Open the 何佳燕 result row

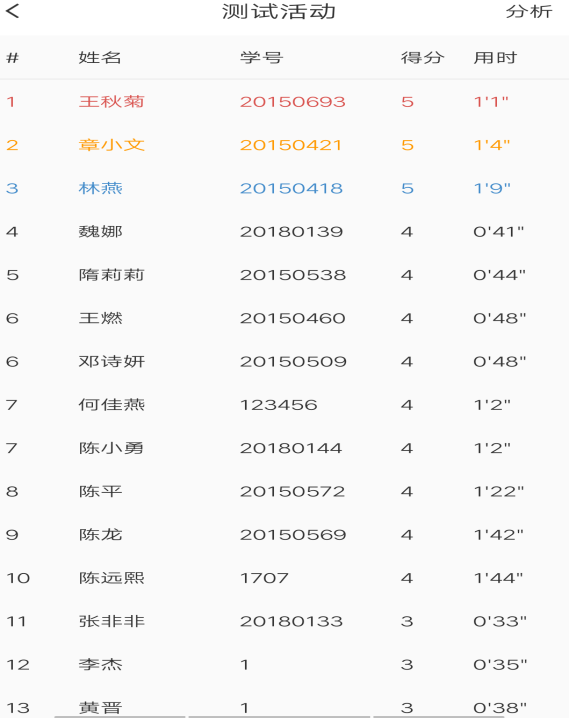point(284,404)
